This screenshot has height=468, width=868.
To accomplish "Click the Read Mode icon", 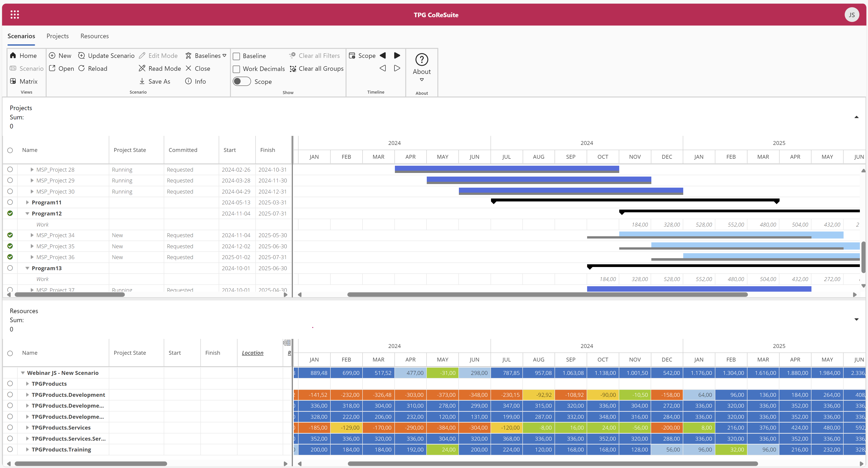I will [x=142, y=69].
